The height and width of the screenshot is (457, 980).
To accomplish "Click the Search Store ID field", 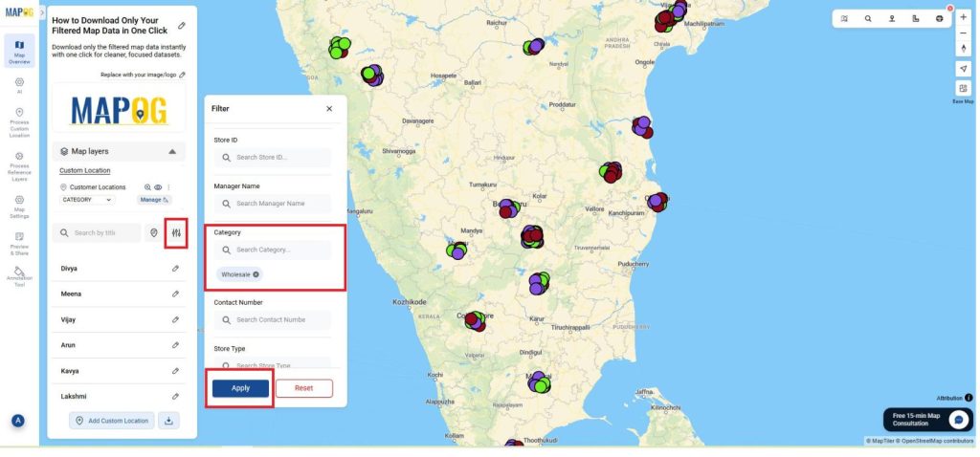I will 273,158.
